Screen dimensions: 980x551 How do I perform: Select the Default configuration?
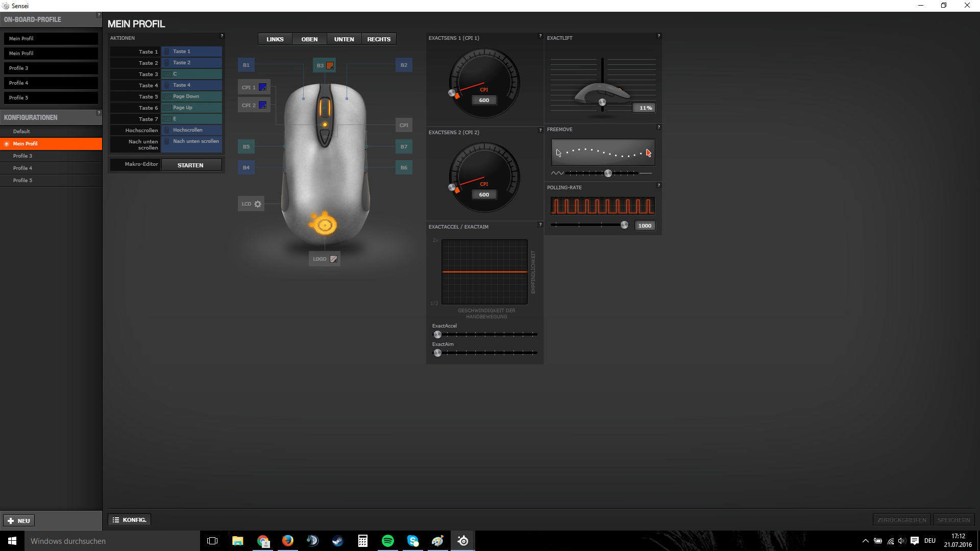pyautogui.click(x=51, y=132)
